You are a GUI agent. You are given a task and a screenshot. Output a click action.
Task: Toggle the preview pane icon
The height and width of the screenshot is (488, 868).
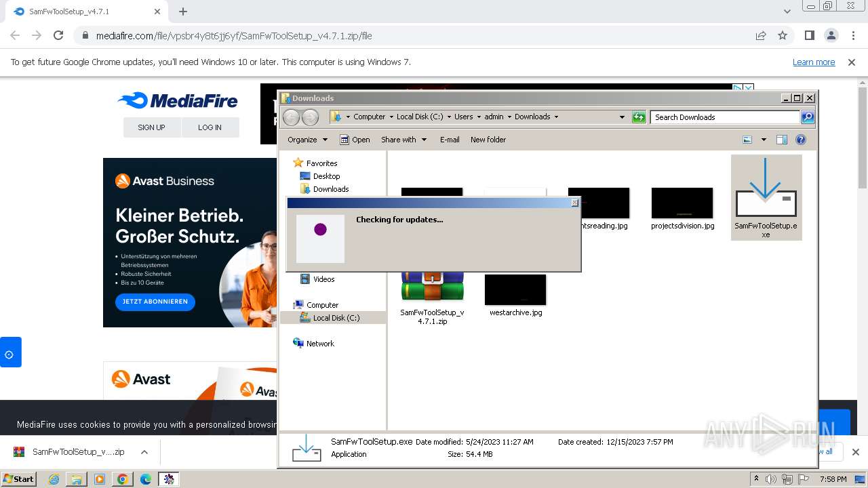pos(781,140)
